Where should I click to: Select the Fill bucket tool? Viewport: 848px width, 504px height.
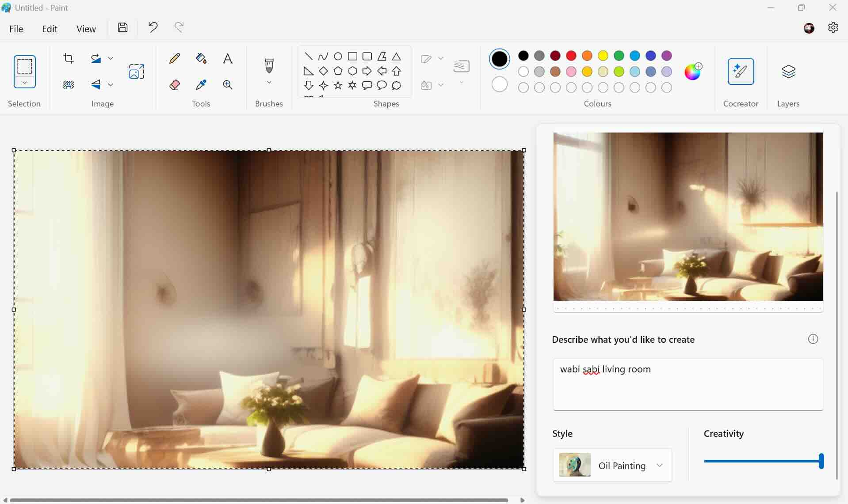[201, 58]
